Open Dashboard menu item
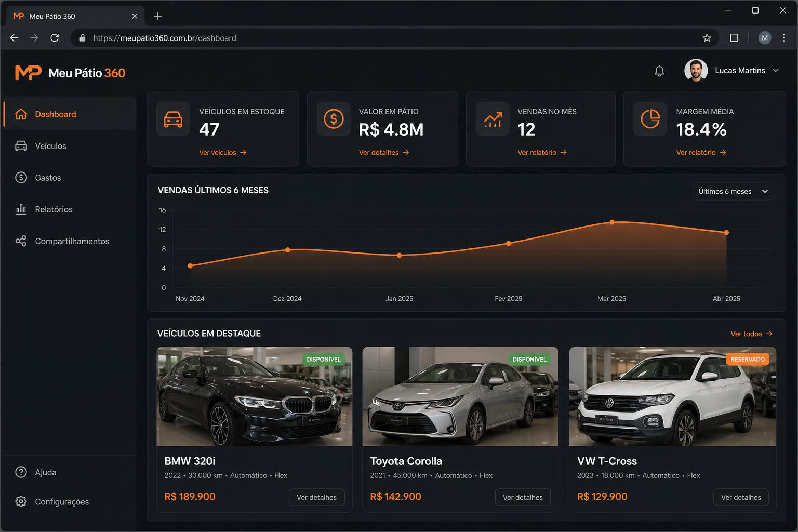 (69, 114)
